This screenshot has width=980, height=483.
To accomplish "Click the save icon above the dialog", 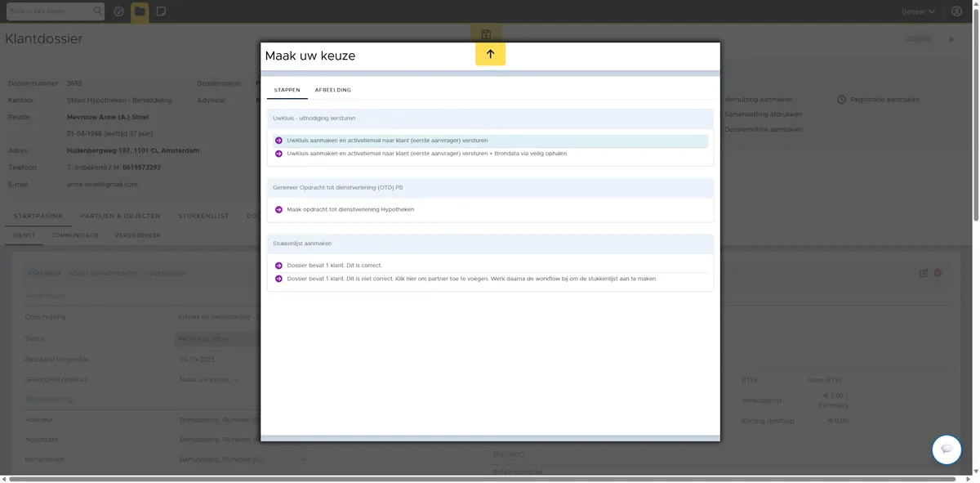I will pos(486,34).
